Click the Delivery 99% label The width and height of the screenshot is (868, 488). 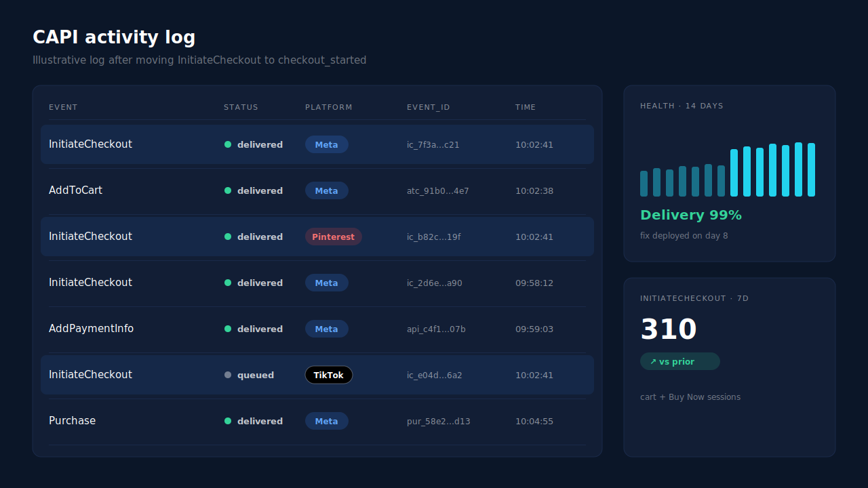click(x=691, y=215)
